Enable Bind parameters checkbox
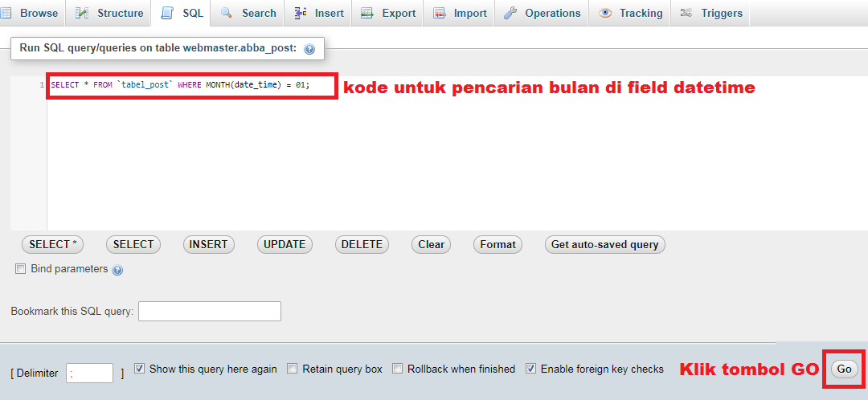The width and height of the screenshot is (868, 400). pyautogui.click(x=20, y=269)
